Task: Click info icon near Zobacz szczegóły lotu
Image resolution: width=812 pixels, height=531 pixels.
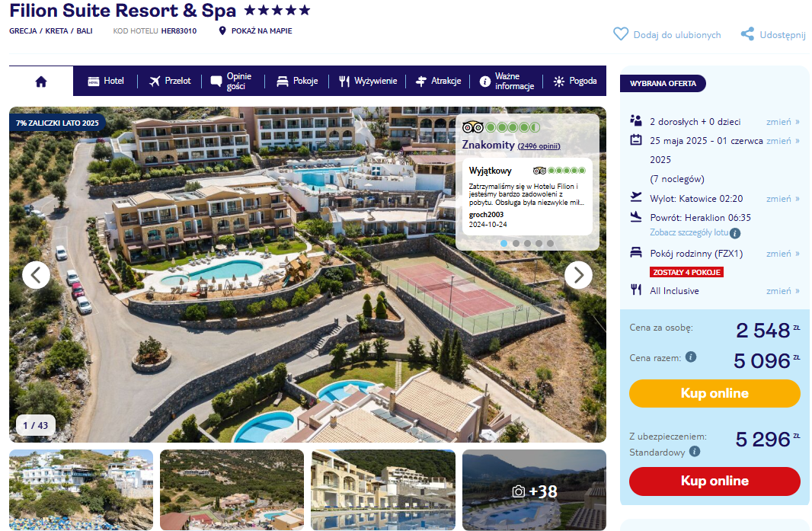Action: pyautogui.click(x=735, y=234)
